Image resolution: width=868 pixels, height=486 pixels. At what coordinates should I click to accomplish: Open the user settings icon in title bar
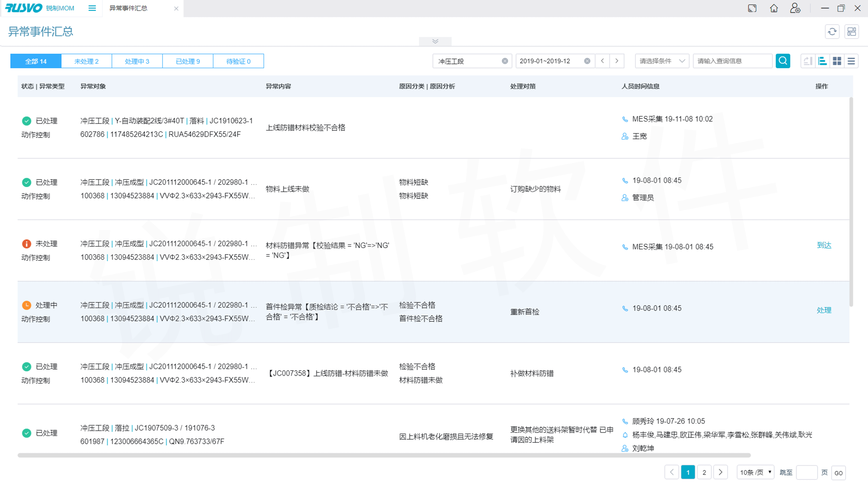[795, 8]
